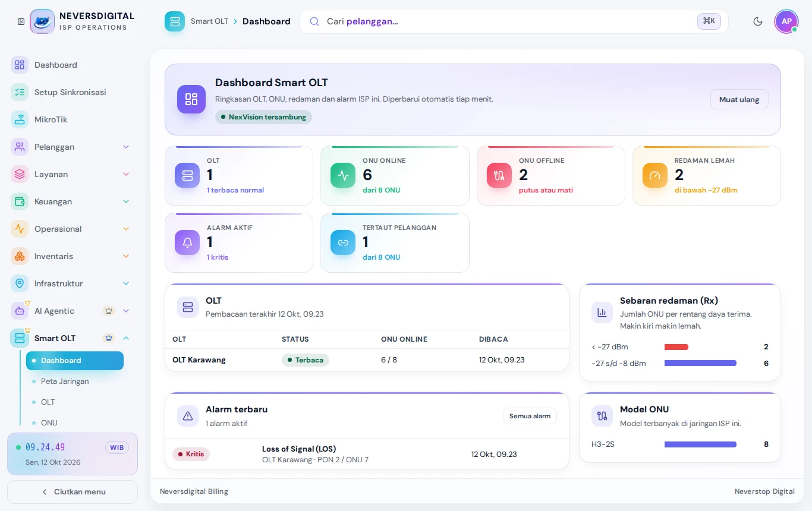Select the Dashboard submenu under Smart OLT

click(75, 361)
